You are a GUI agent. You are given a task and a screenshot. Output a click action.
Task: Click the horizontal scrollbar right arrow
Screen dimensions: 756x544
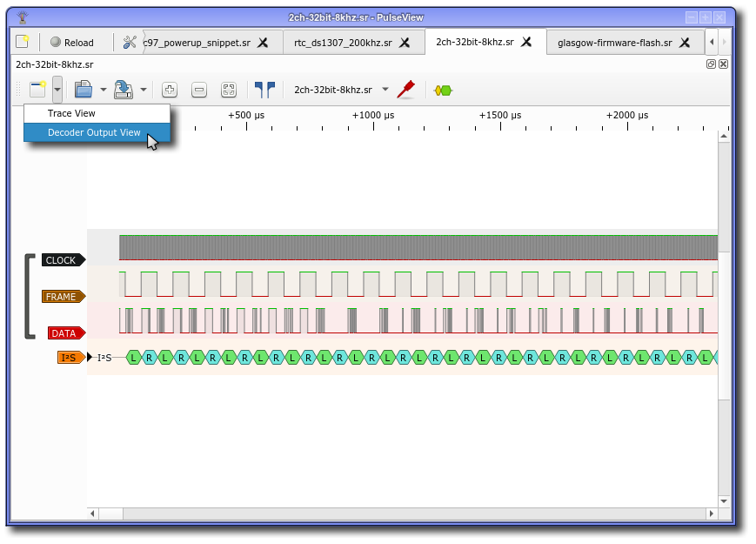coord(712,514)
